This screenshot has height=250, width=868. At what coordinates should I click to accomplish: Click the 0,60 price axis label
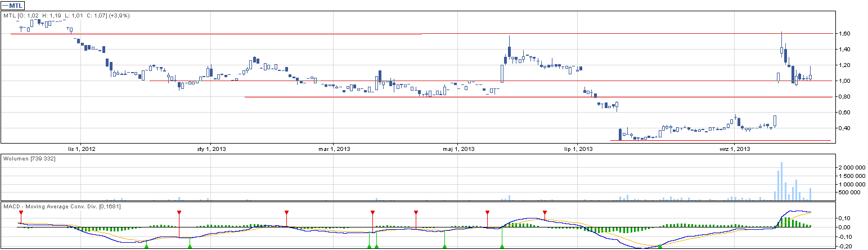[844, 113]
